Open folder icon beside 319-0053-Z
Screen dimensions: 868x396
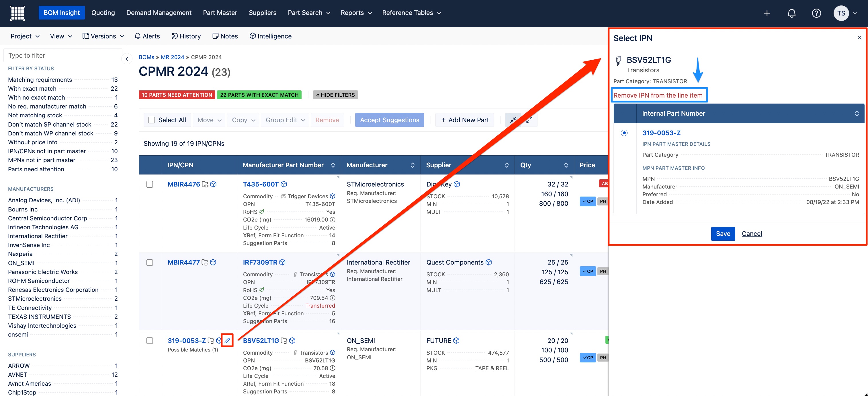211,341
